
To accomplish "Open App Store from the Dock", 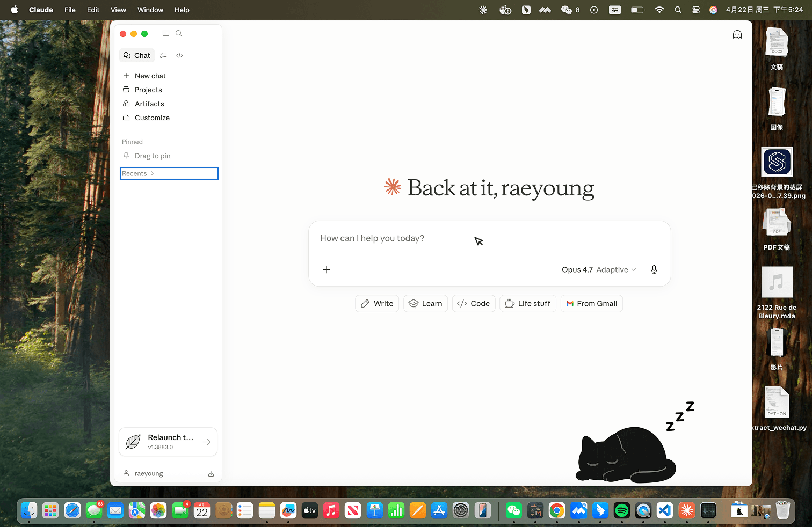I will click(x=439, y=510).
